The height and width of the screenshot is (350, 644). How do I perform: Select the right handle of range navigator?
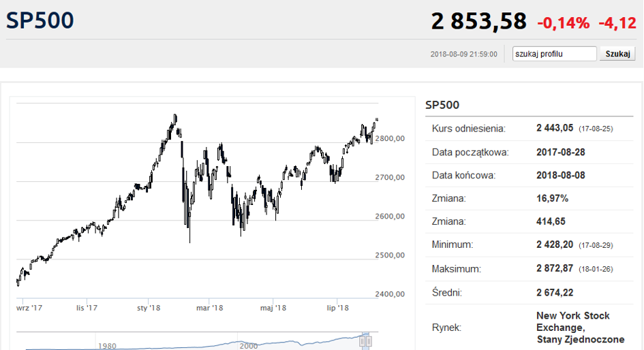point(368,340)
